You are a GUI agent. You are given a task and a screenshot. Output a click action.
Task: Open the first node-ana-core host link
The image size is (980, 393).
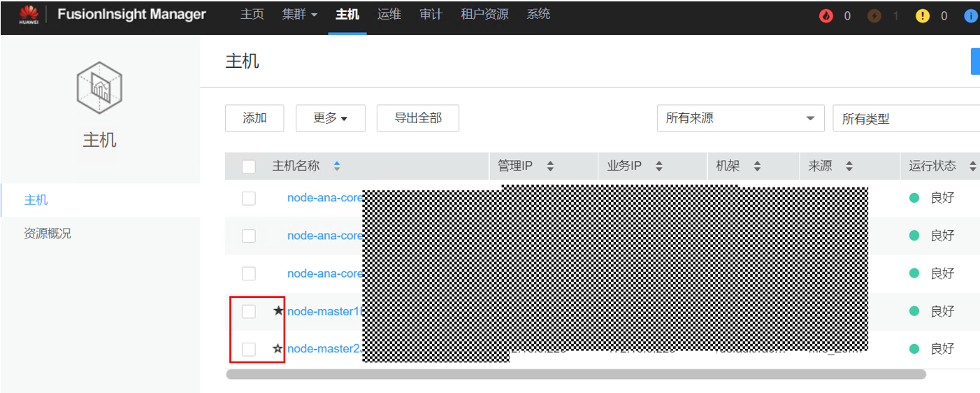click(325, 198)
